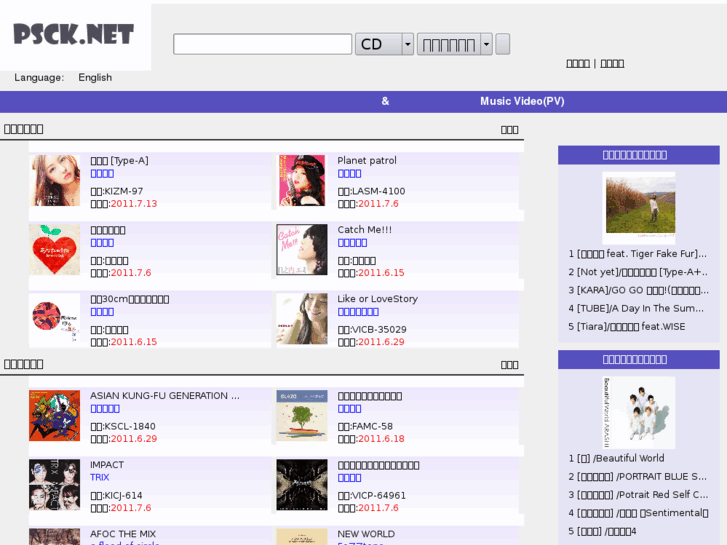Select English language link
Image resolution: width=727 pixels, height=545 pixels.
pos(95,77)
